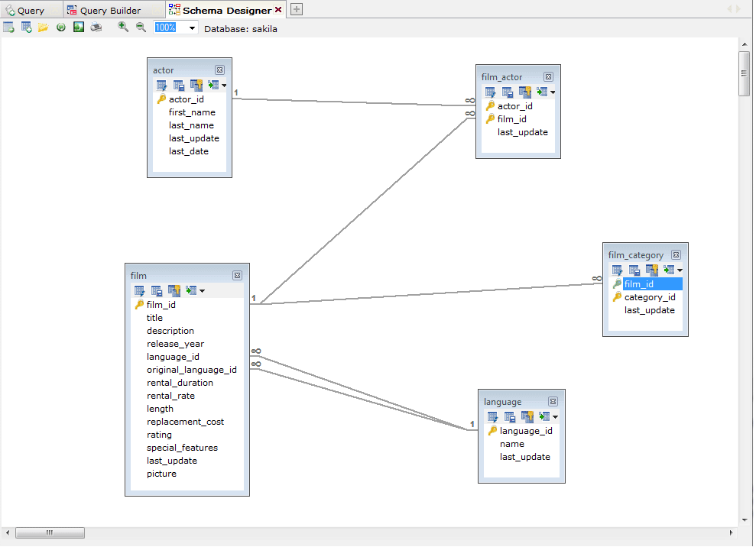Click the table structure icon on language table

coord(510,416)
